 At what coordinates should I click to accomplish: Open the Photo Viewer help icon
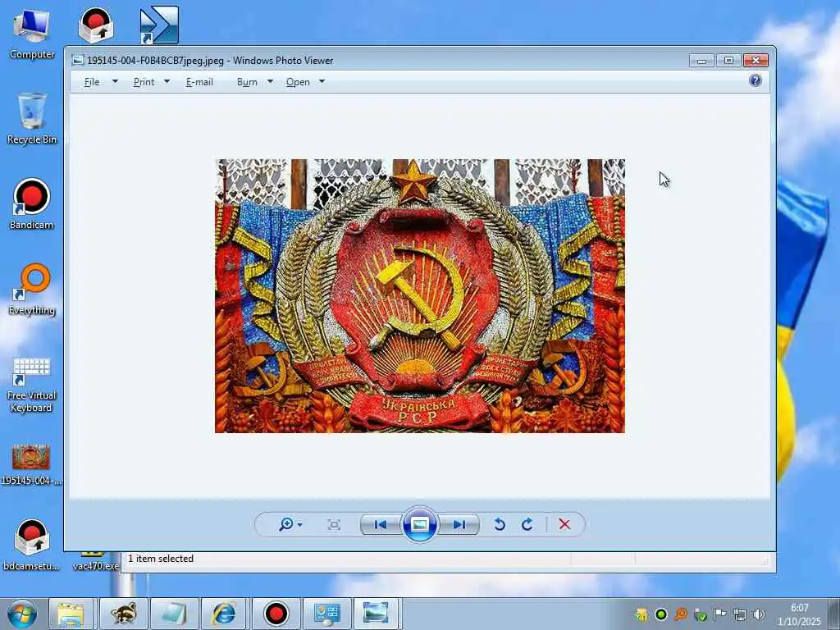(x=756, y=80)
